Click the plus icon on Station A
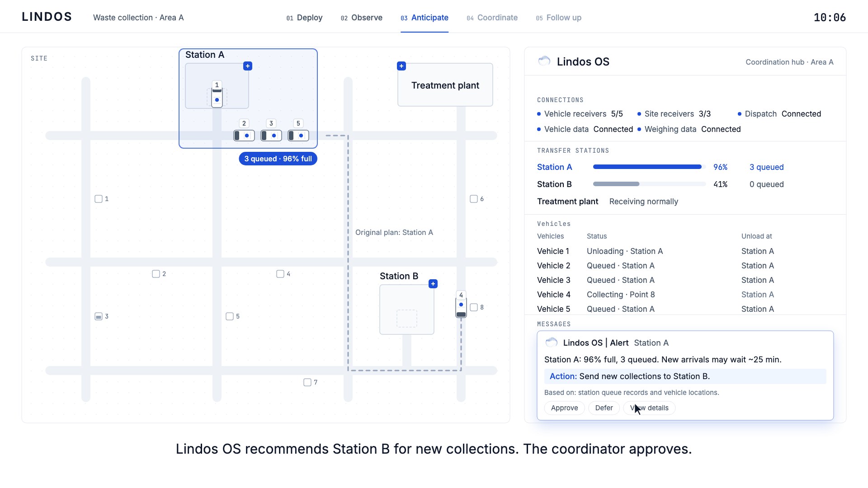 point(248,66)
